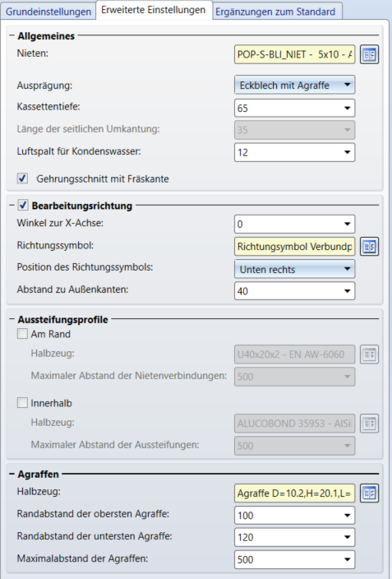Uncheck the Bearbeitungsrichtung checkbox
The width and height of the screenshot is (392, 579).
coord(23,206)
